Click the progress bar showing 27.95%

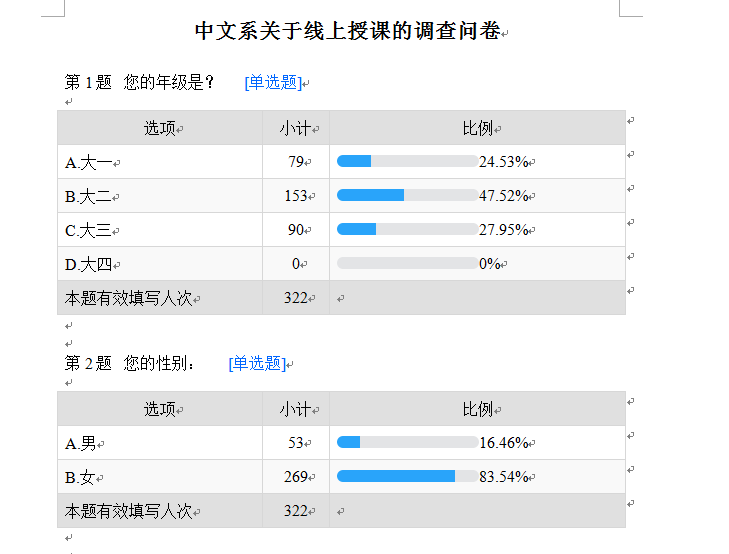tap(407, 229)
